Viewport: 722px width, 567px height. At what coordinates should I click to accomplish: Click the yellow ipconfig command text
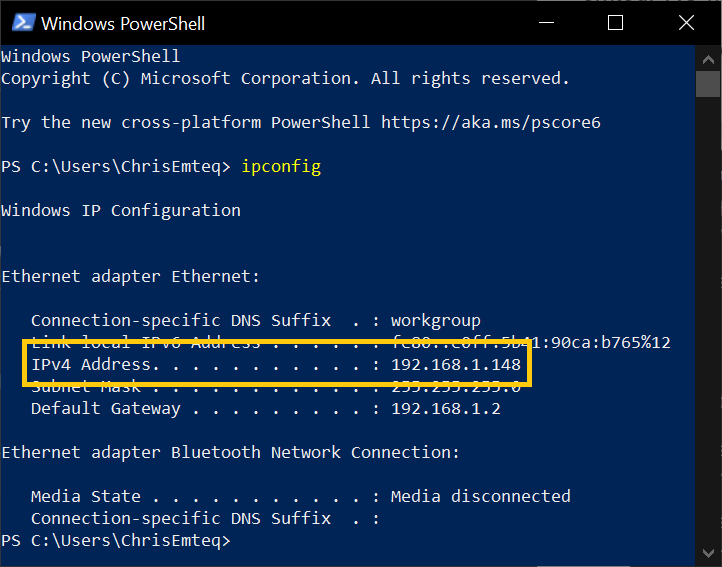[281, 167]
